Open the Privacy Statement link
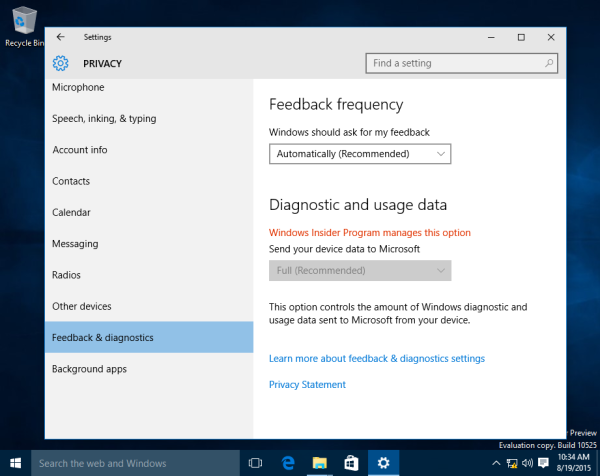Screen dimensions: 600x476 coord(307,385)
